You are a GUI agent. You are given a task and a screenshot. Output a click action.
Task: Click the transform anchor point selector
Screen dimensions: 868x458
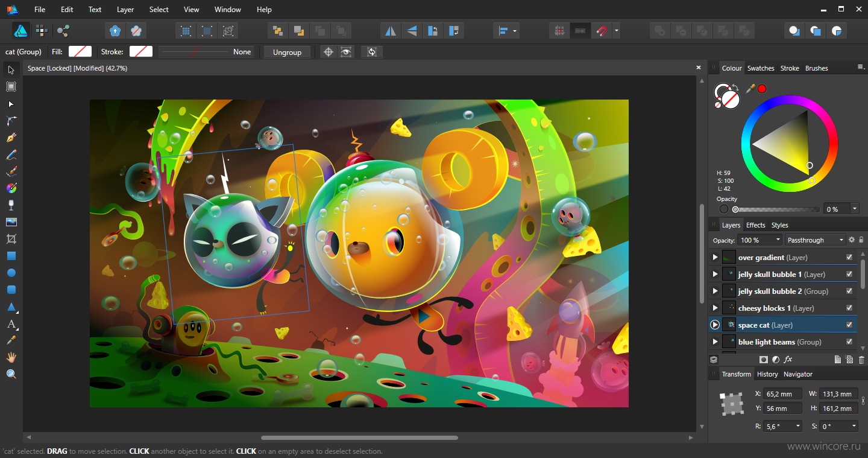pos(732,404)
